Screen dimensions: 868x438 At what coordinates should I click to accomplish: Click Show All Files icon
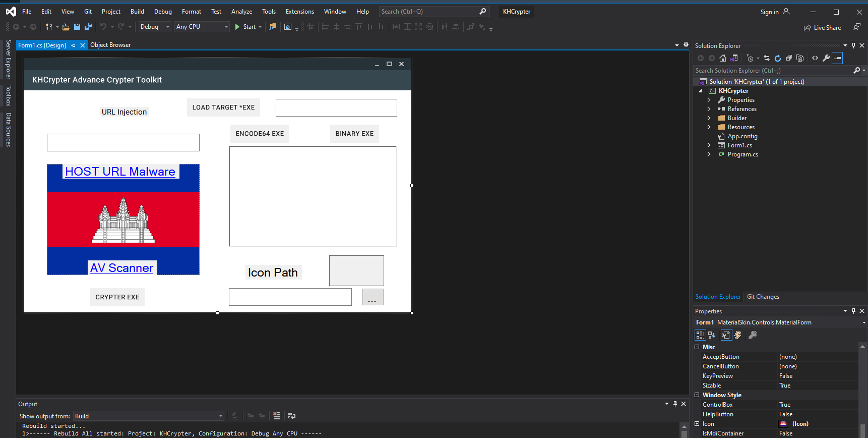pos(800,58)
